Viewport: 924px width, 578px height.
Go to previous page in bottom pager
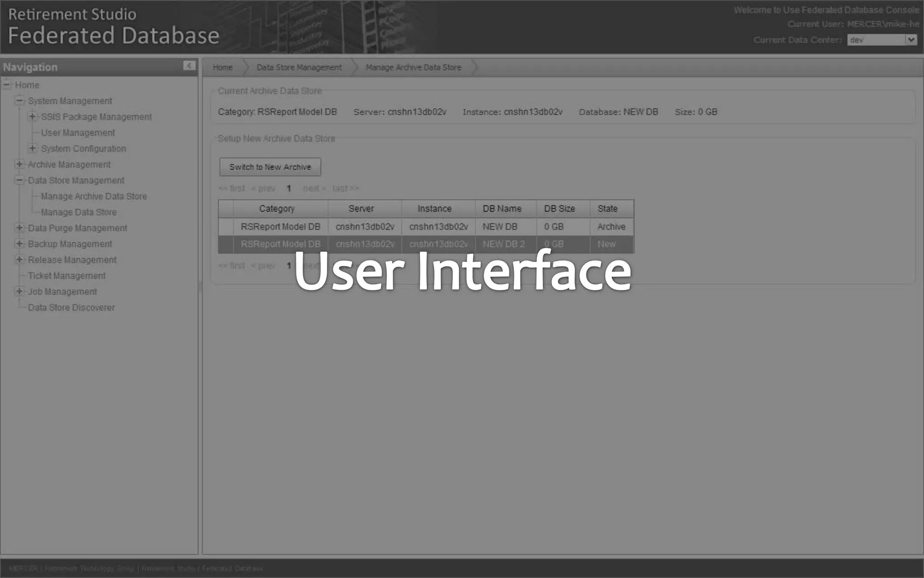(x=263, y=266)
